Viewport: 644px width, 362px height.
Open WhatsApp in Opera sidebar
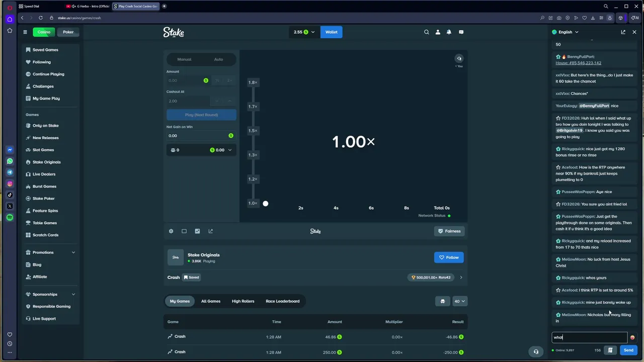click(x=10, y=161)
